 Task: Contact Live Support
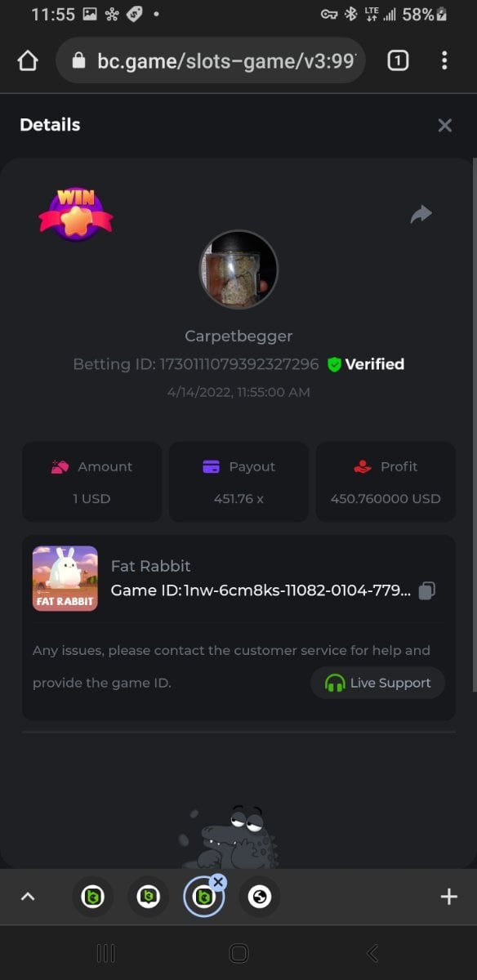click(377, 683)
